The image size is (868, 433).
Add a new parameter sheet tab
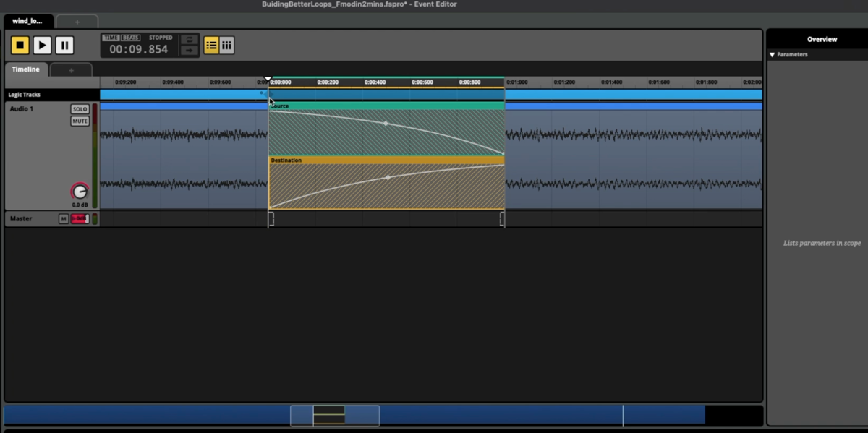pyautogui.click(x=71, y=70)
